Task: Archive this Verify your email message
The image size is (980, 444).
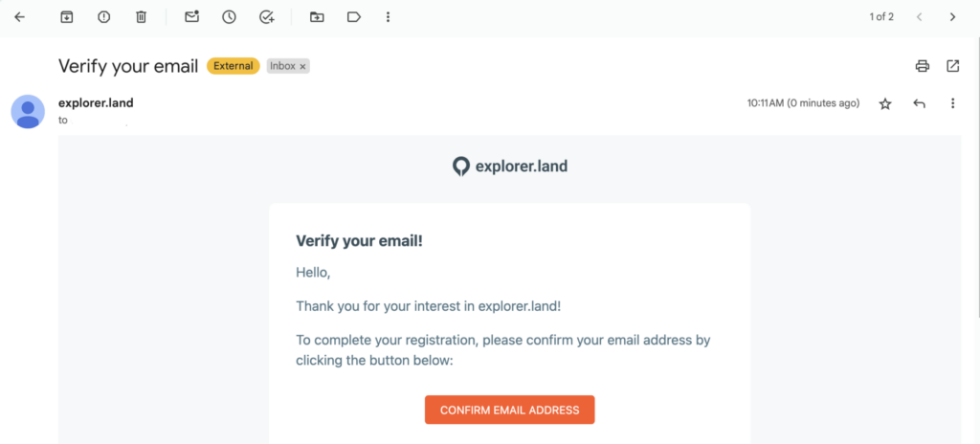Action: [x=66, y=17]
